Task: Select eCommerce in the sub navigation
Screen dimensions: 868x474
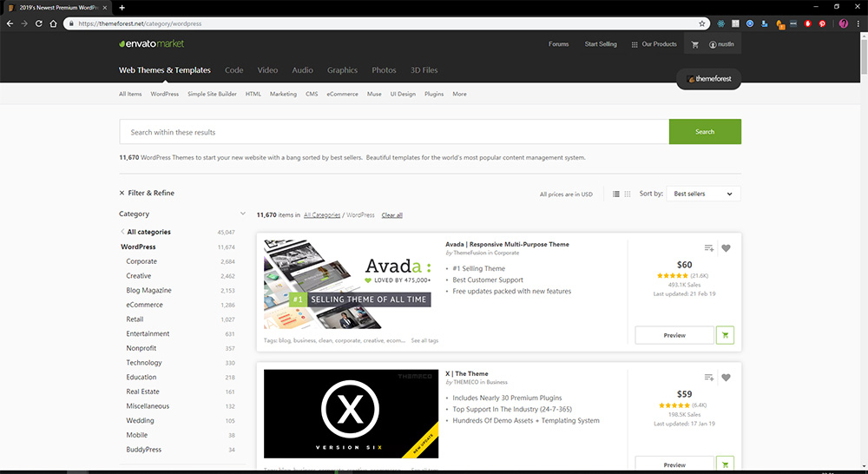Action: 342,94
